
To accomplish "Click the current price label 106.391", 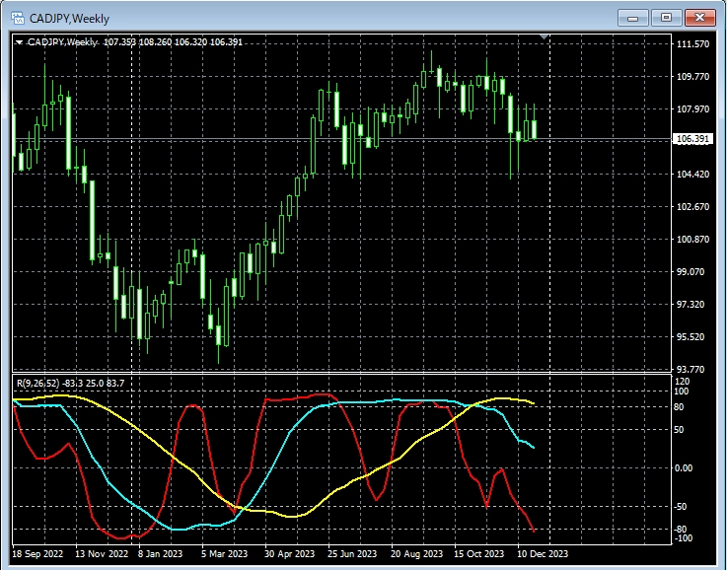I will (x=692, y=139).
